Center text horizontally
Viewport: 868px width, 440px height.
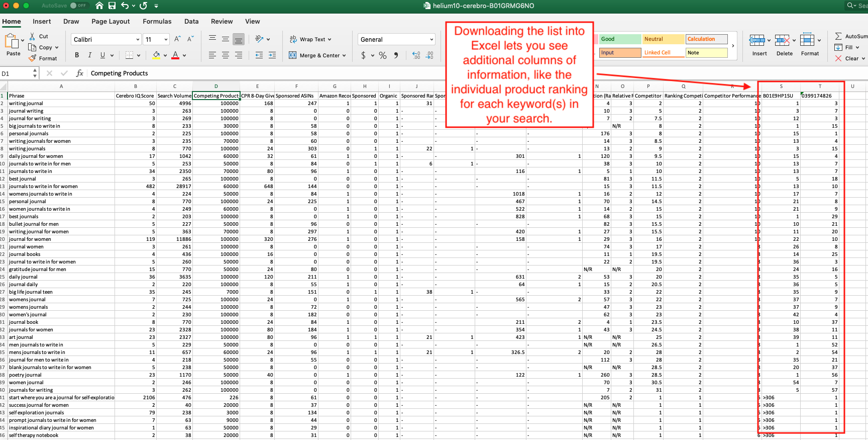click(226, 55)
